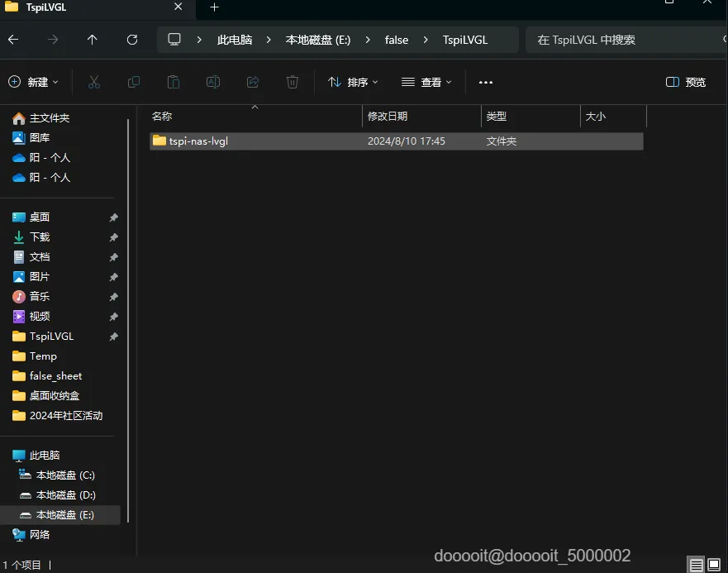Image resolution: width=728 pixels, height=573 pixels.
Task: Open a new tab with plus button
Action: [214, 7]
